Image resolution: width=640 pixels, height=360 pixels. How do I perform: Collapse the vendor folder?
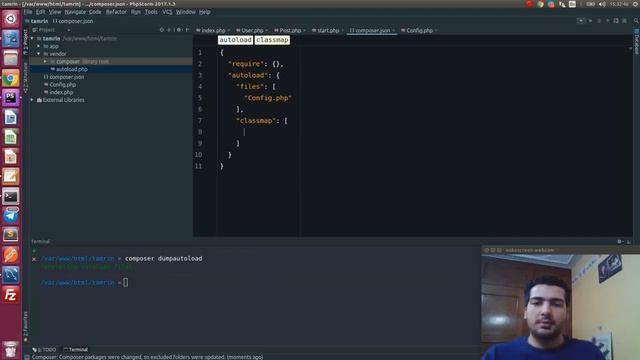click(39, 54)
